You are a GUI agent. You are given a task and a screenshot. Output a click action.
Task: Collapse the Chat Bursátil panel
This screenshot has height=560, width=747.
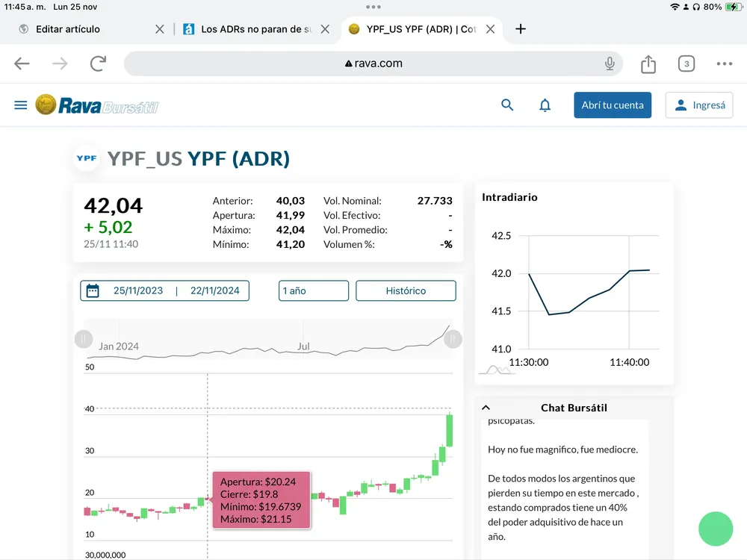click(486, 408)
